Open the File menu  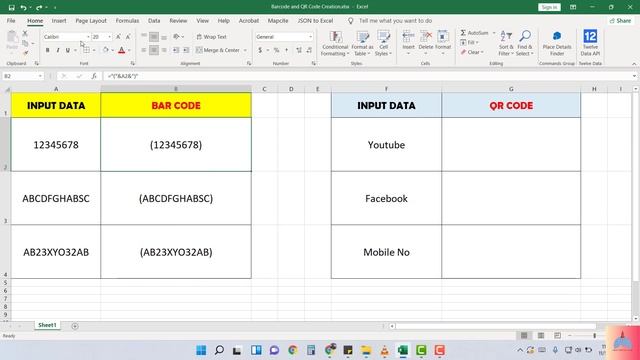tap(11, 20)
